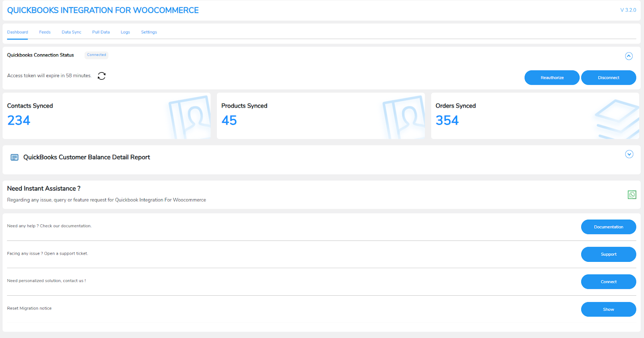Open the Data Sync tab
The height and width of the screenshot is (338, 644).
pyautogui.click(x=71, y=32)
